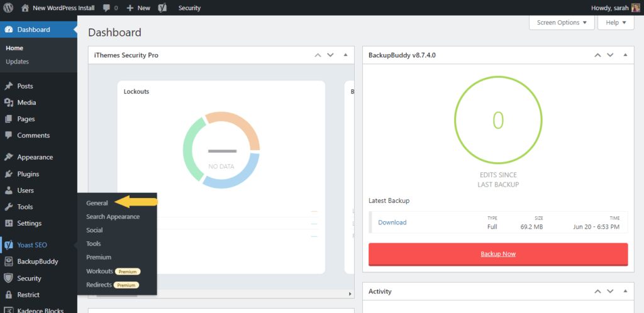This screenshot has width=644, height=313.
Task: Move iThemes Security Pro widget up
Action: coord(318,55)
